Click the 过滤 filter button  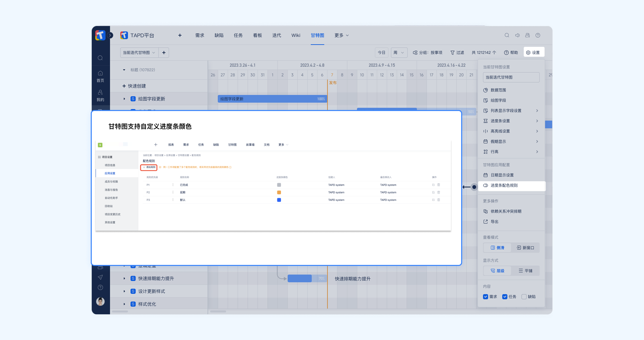(457, 53)
